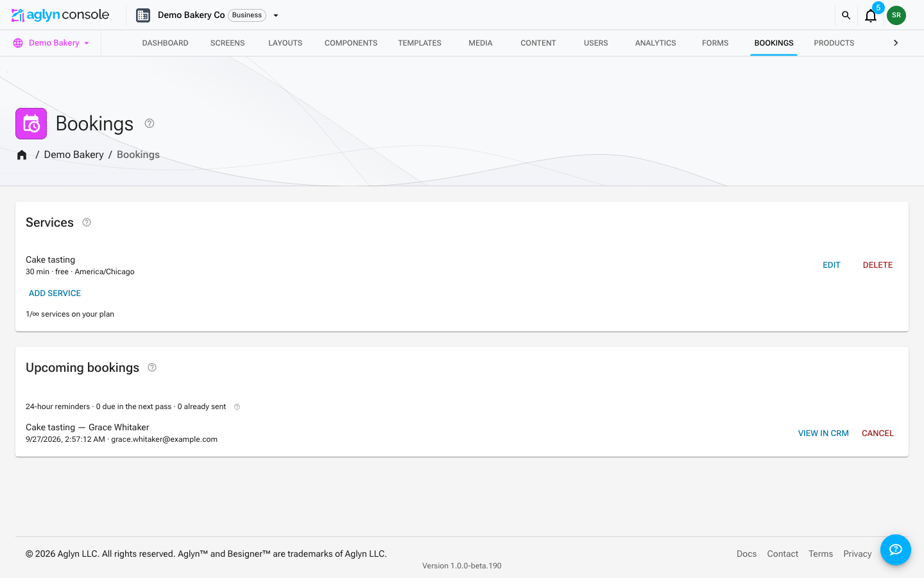The width and height of the screenshot is (924, 578).
Task: Edit the Cake tasting service
Action: tap(832, 265)
